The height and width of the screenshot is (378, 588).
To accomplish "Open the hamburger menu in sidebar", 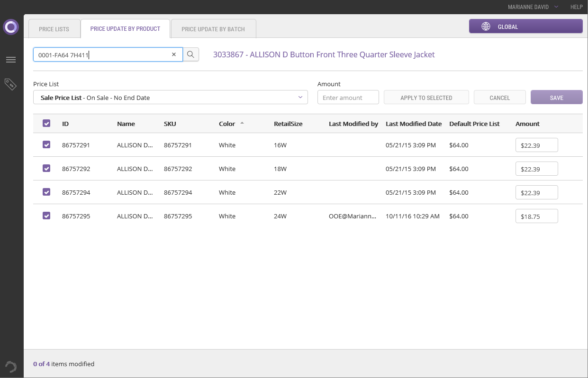I will click(10, 60).
